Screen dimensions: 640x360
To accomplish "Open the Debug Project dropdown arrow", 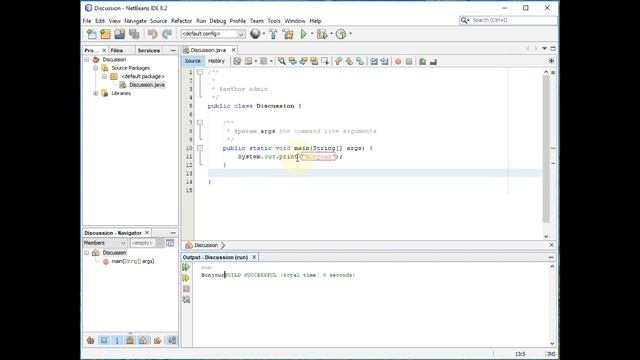I will tap(331, 34).
